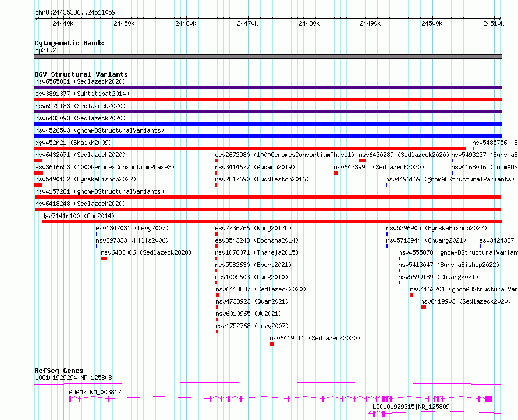
Task: Click the 8p21.2 cytogenetic band bar
Action: click(x=268, y=56)
